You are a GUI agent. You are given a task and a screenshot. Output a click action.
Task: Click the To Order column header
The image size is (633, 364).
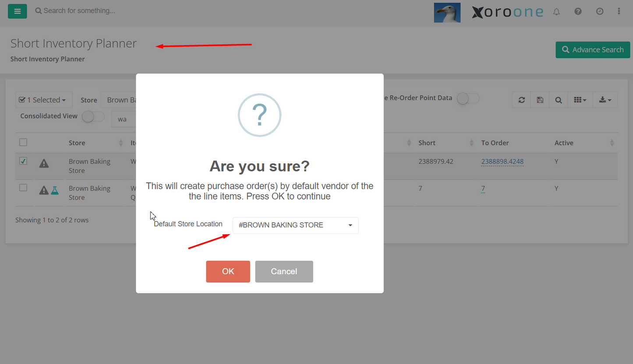click(x=495, y=143)
